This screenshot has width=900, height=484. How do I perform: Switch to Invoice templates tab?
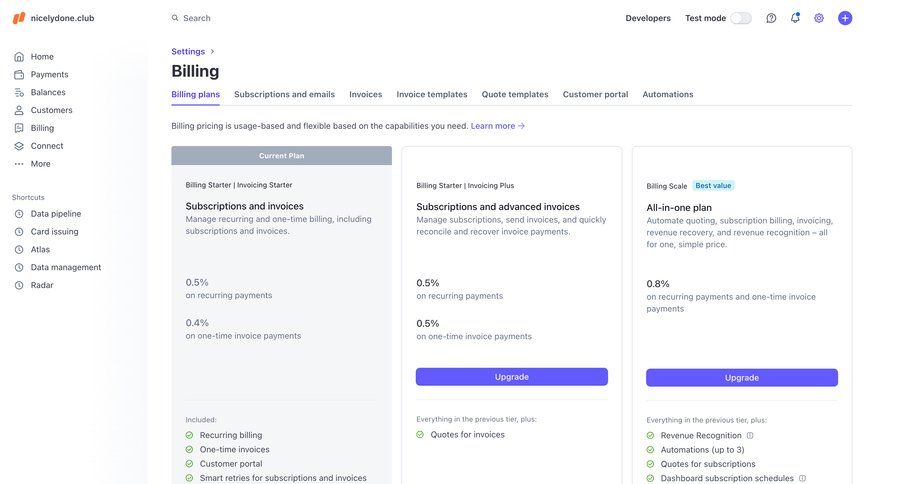432,94
